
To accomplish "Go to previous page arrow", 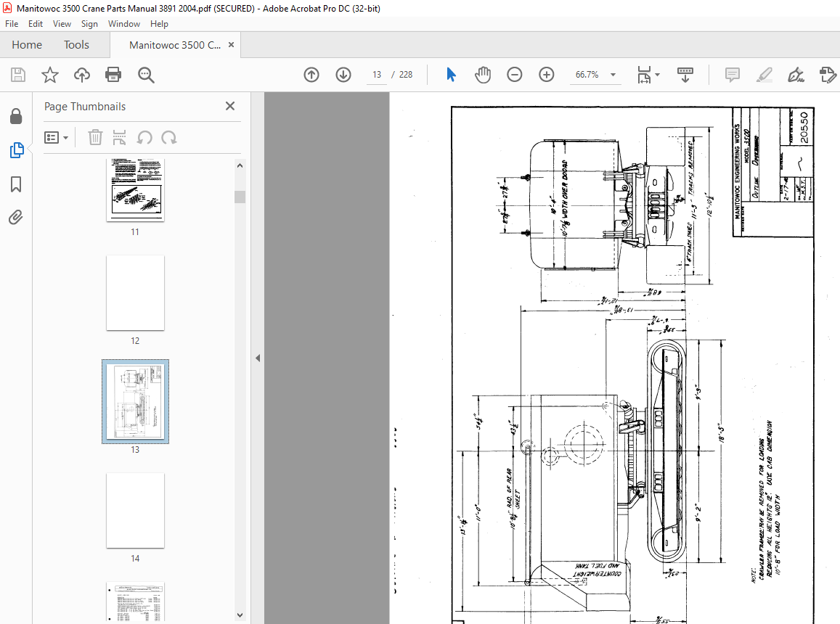I will pos(311,75).
